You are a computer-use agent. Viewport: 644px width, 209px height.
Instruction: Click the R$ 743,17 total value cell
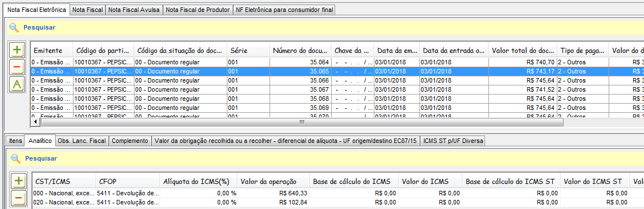coord(523,71)
